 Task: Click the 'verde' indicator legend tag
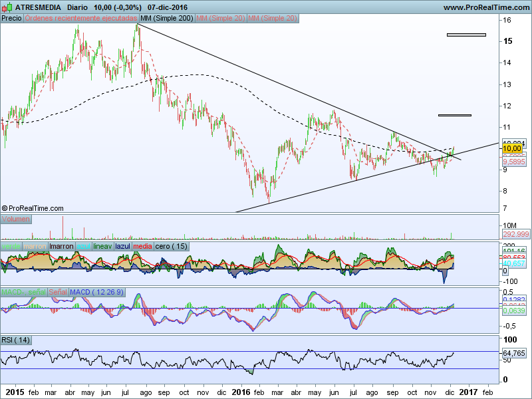click(11, 246)
